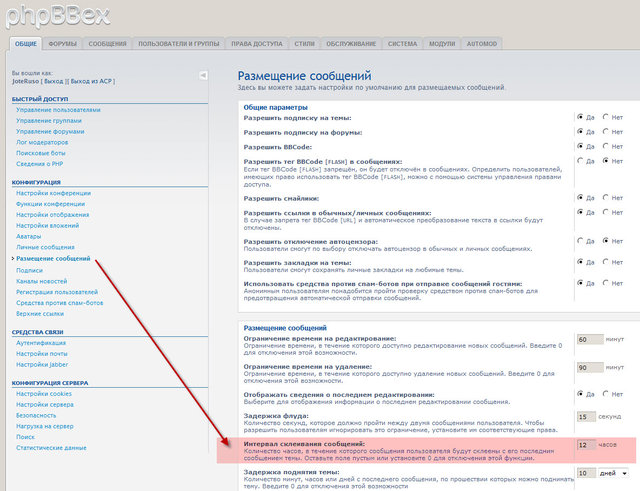Select Да for отключение автоцензора
Image resolution: width=640 pixels, height=491 pixels.
click(x=580, y=240)
